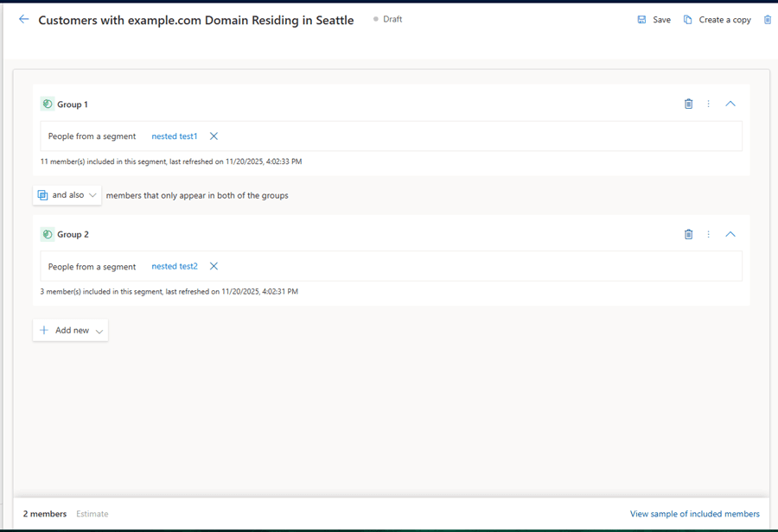Screen dimensions: 778x532
Task: Delete Group 1 with trash icon
Action: click(688, 104)
